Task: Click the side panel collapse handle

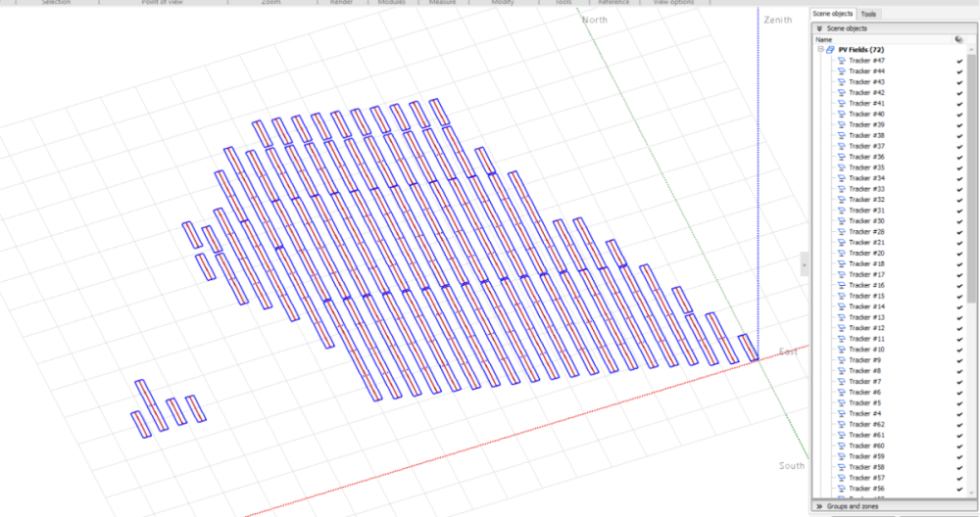Action: (x=804, y=264)
